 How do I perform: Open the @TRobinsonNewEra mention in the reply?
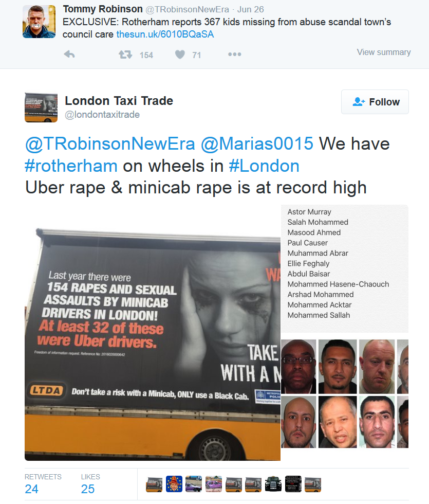[110, 143]
